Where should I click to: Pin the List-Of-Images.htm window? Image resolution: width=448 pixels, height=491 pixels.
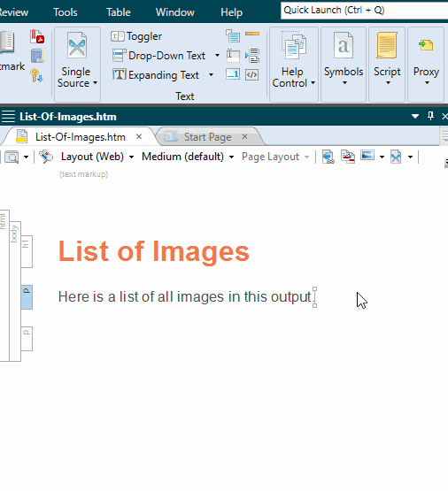click(x=431, y=116)
